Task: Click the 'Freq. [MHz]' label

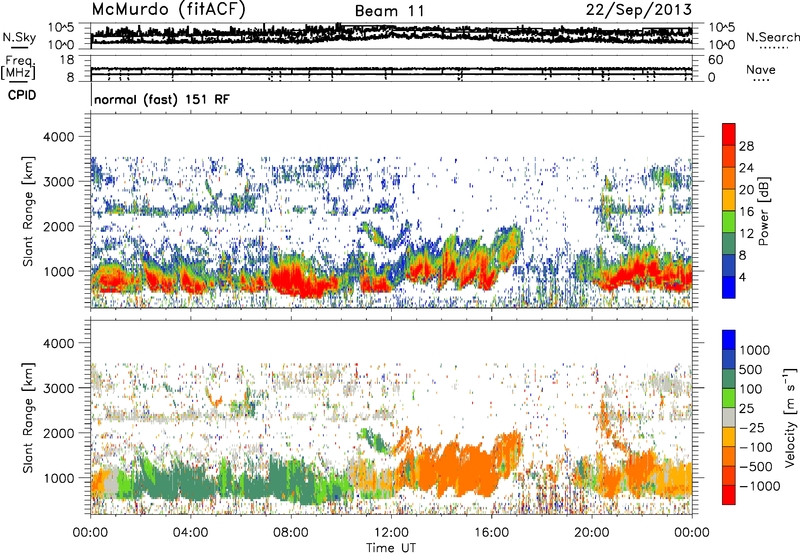Action: coord(18,68)
